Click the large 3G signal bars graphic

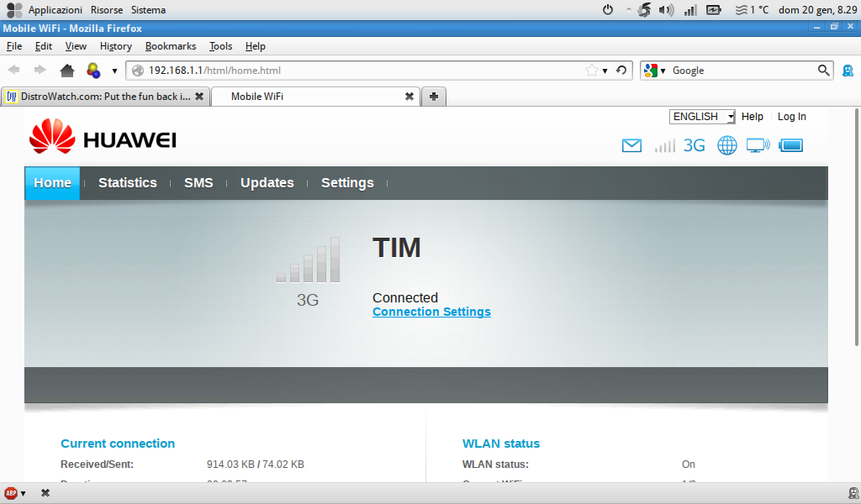click(308, 260)
